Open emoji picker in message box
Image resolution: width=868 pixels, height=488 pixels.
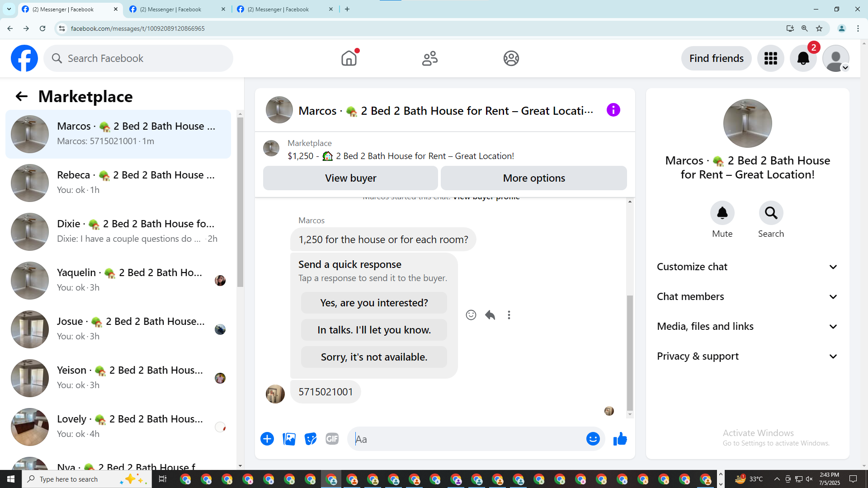click(593, 439)
